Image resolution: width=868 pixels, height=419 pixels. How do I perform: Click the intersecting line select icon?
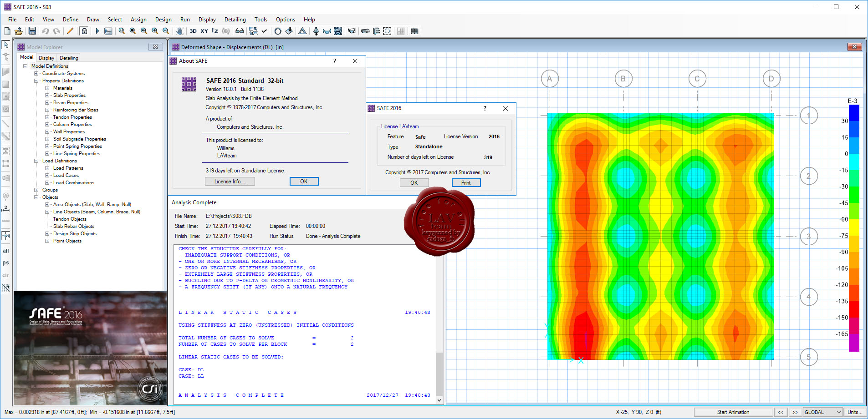[x=6, y=288]
